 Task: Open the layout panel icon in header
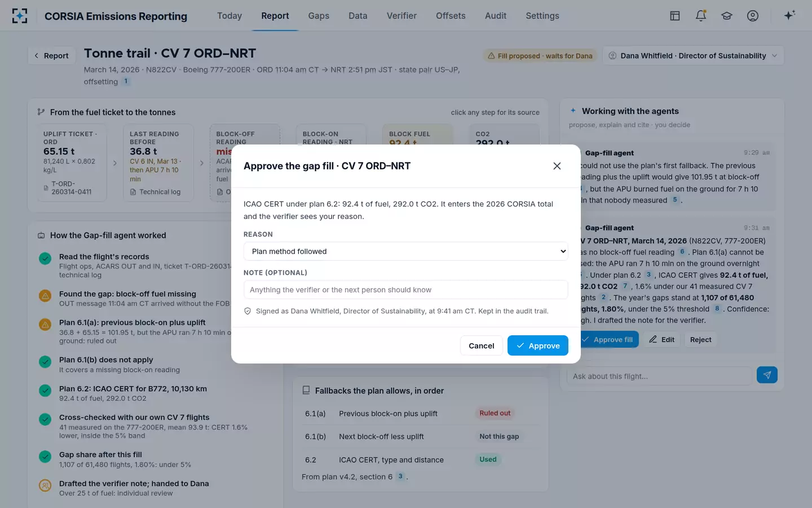click(x=674, y=16)
